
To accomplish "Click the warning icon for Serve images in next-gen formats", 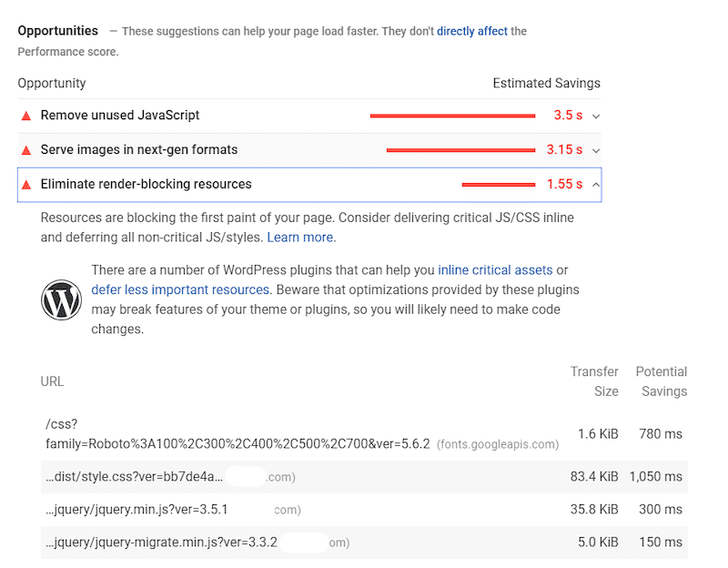I will pyautogui.click(x=26, y=150).
